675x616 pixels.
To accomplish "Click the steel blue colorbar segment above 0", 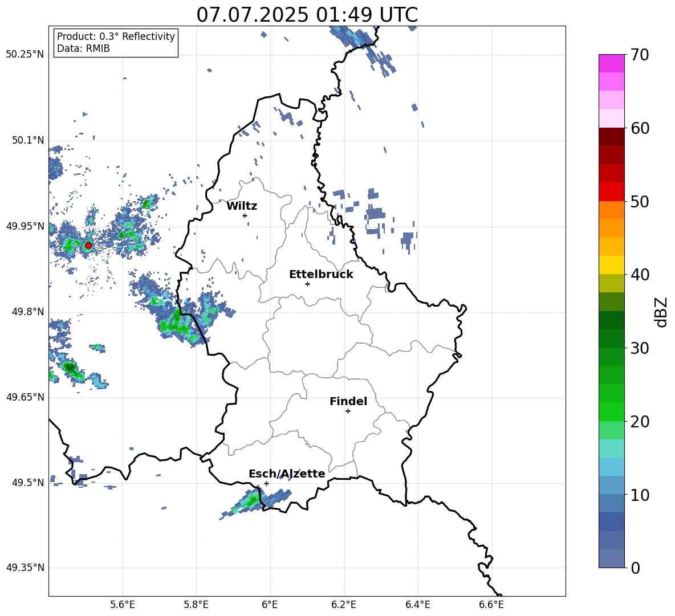I will (x=611, y=558).
